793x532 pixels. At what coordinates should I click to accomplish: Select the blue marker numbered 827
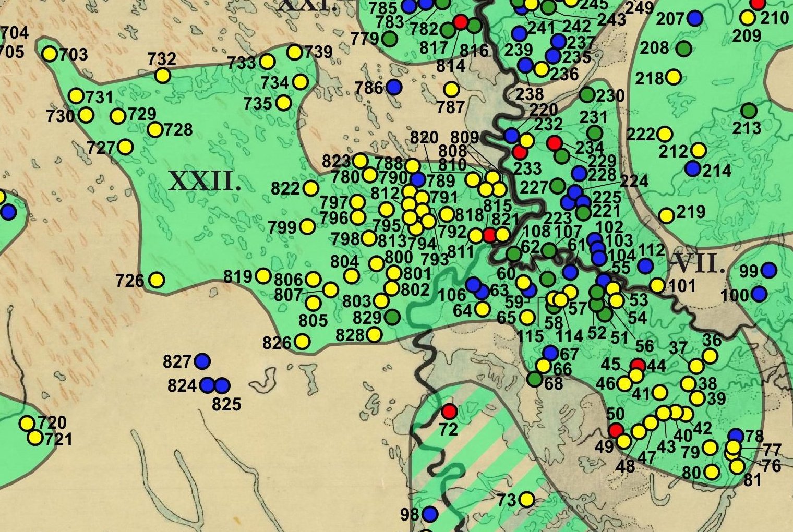(202, 360)
